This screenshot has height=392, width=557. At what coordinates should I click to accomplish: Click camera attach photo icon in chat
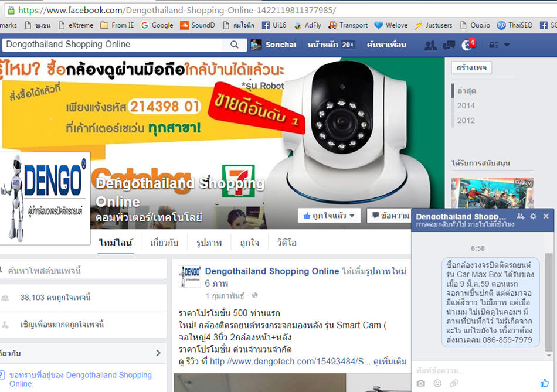coord(420,383)
